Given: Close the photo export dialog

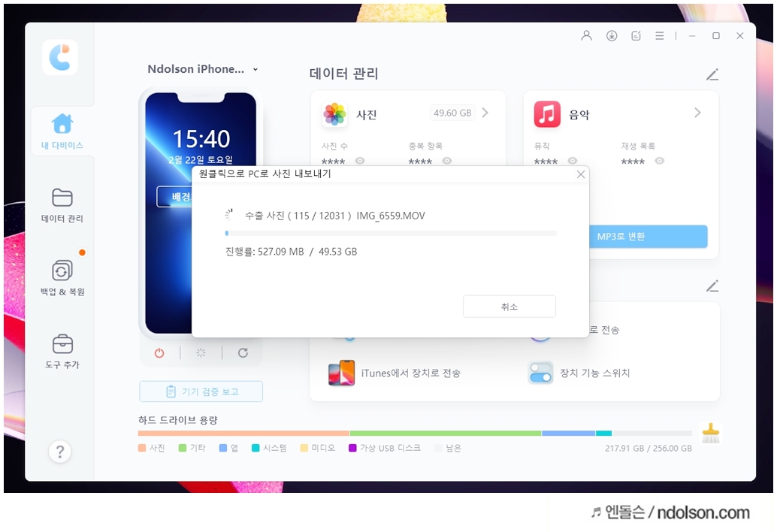Looking at the screenshot, I should 581,174.
